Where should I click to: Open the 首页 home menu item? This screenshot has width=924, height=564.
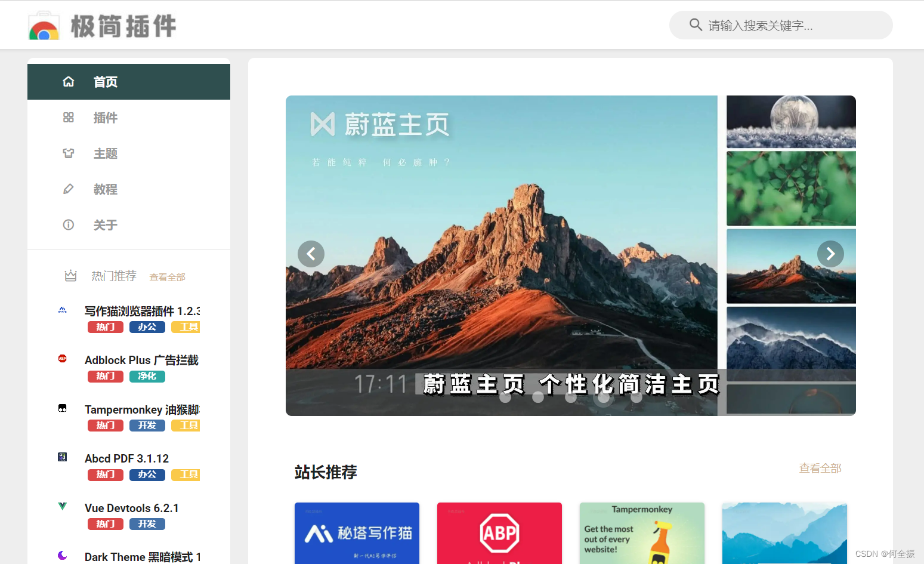point(129,82)
